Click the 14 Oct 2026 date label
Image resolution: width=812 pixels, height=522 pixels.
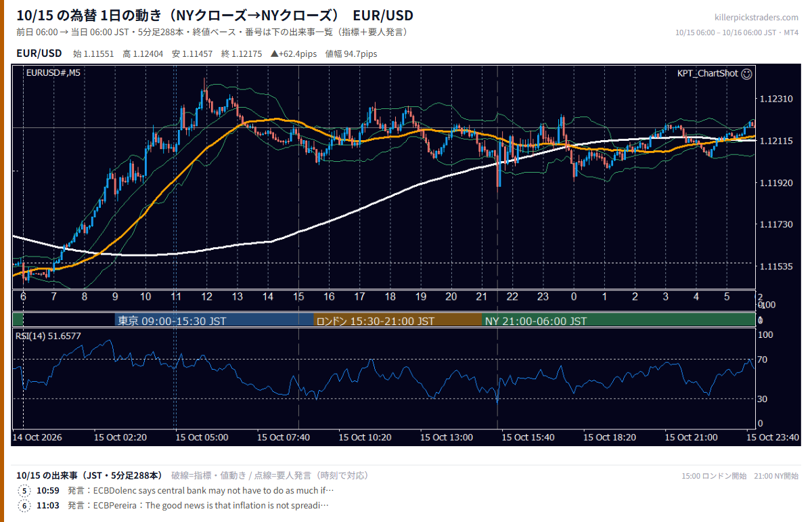click(38, 437)
